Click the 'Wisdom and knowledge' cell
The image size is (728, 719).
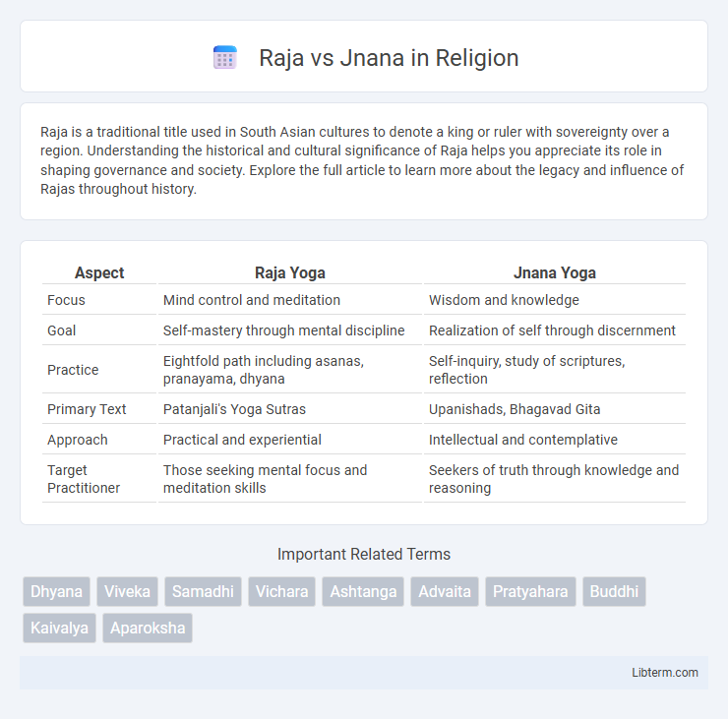[x=555, y=300]
